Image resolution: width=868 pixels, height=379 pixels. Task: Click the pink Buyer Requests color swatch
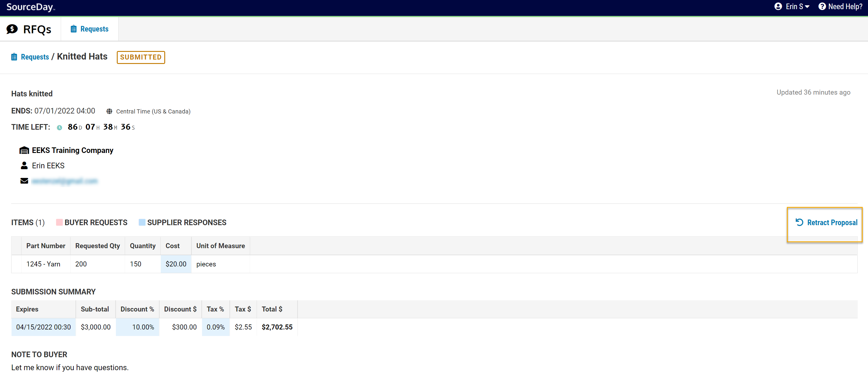click(59, 222)
